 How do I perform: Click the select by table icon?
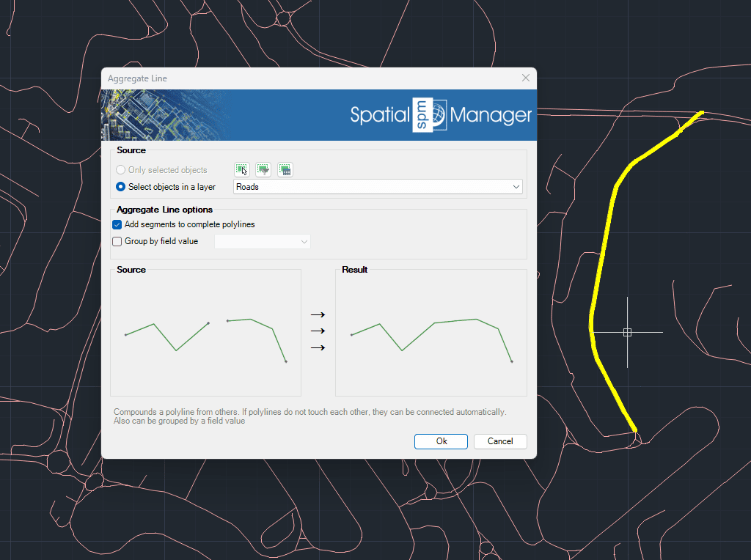click(285, 169)
